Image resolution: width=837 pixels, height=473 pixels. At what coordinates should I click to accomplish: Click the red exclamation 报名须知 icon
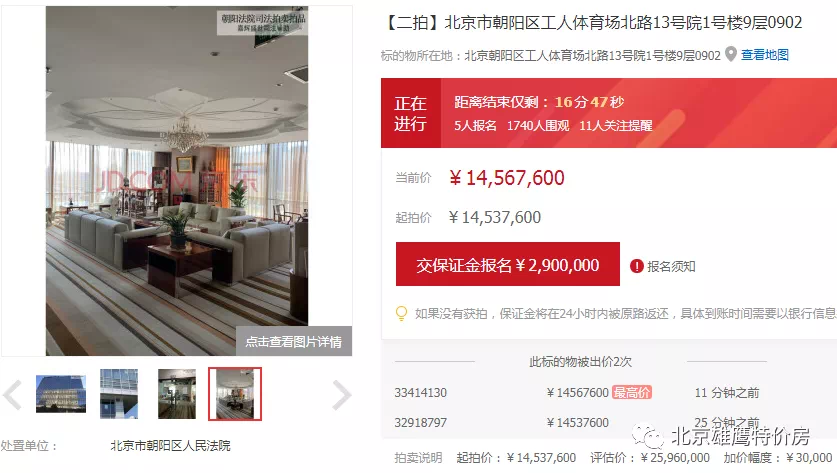(x=636, y=266)
